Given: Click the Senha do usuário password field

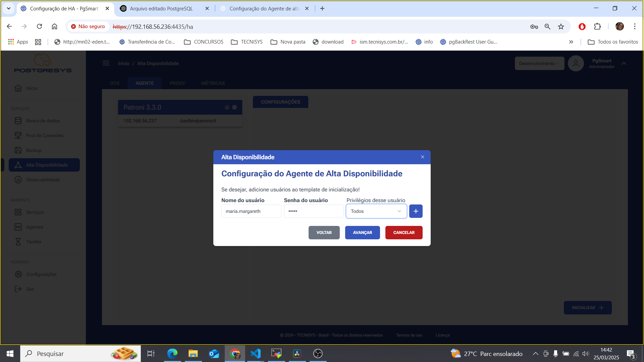Looking at the screenshot, I should (x=314, y=211).
